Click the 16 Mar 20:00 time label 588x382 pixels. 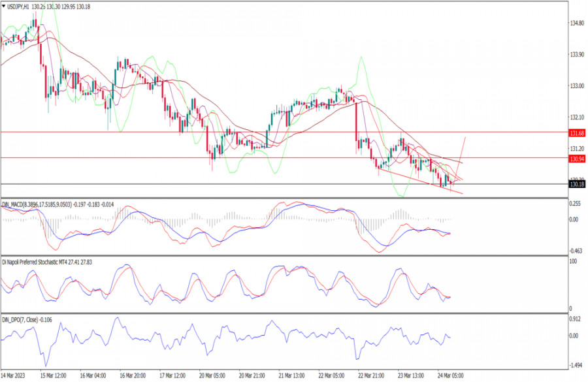click(x=133, y=375)
